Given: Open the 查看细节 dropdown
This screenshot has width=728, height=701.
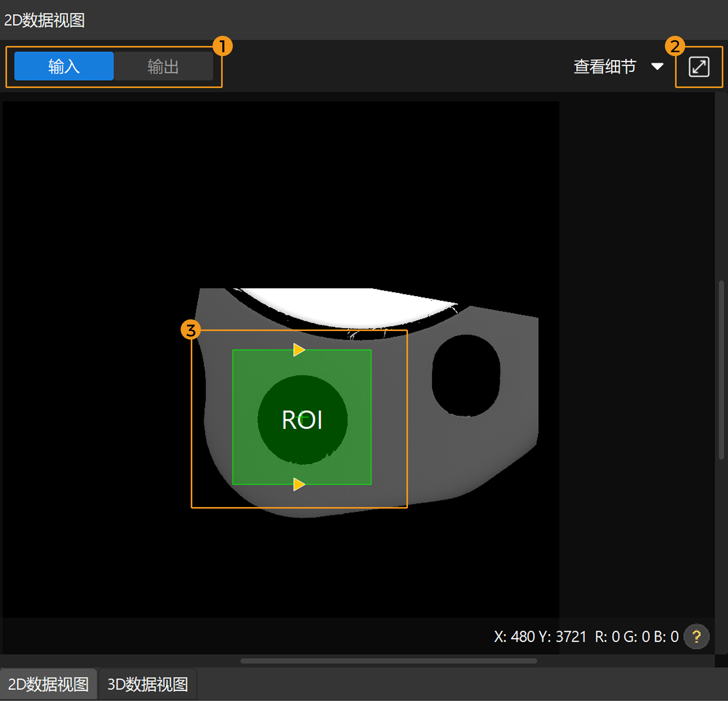Looking at the screenshot, I should coord(605,67).
